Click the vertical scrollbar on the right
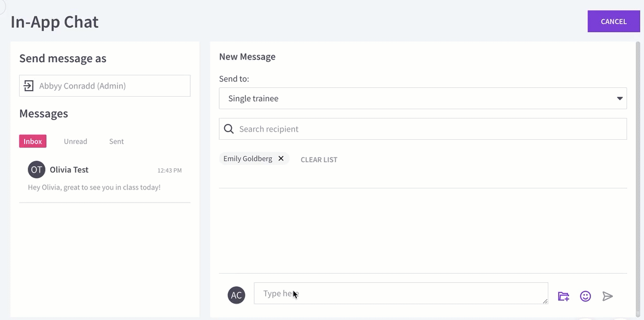Image resolution: width=644 pixels, height=320 pixels. (638, 179)
